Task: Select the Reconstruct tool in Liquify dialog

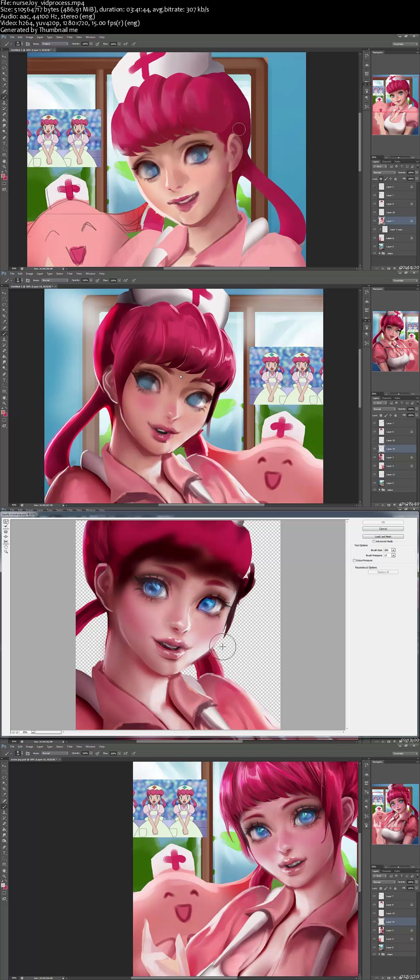Action: tap(6, 527)
